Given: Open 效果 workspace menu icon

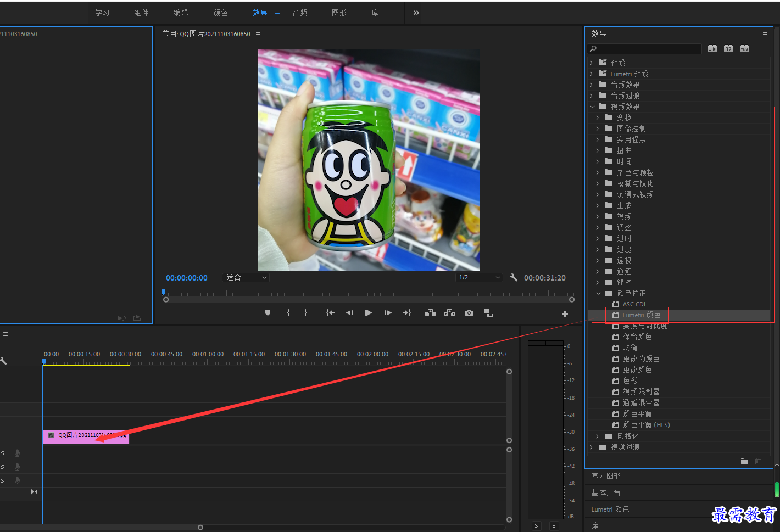Looking at the screenshot, I should [277, 13].
